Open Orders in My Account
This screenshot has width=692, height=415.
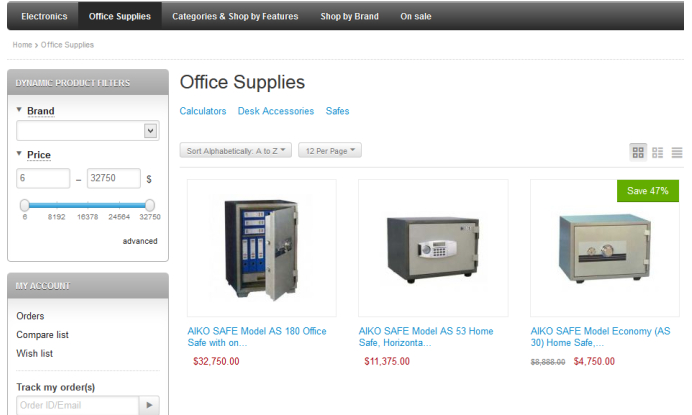[30, 316]
